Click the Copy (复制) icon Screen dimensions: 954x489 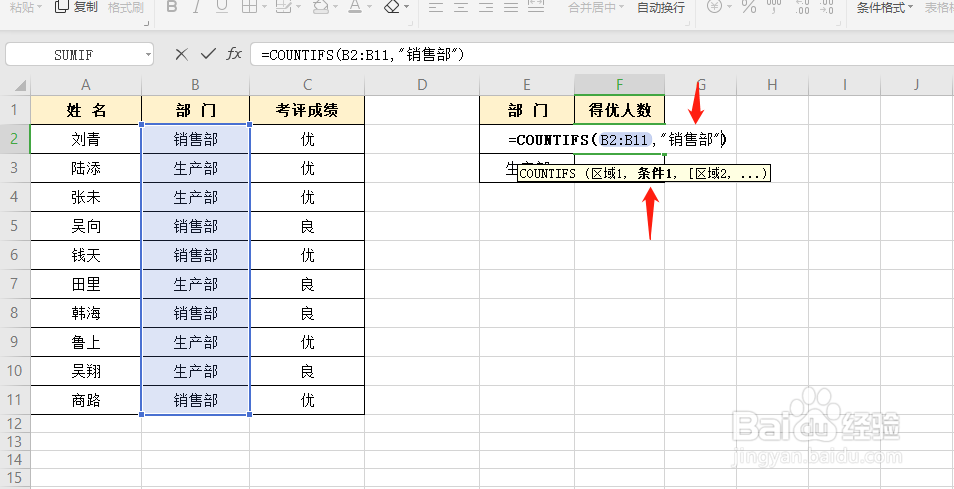click(61, 7)
